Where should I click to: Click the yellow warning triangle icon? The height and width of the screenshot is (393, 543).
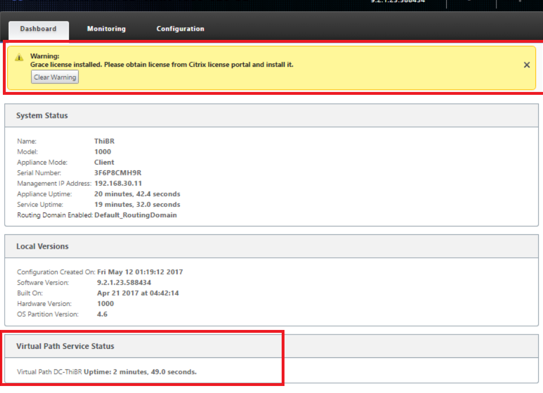coord(19,57)
